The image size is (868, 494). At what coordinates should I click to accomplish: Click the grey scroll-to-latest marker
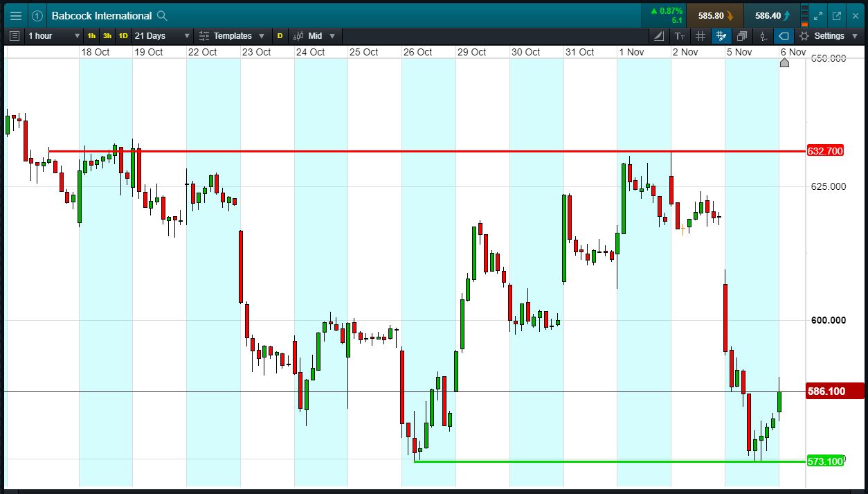(784, 63)
